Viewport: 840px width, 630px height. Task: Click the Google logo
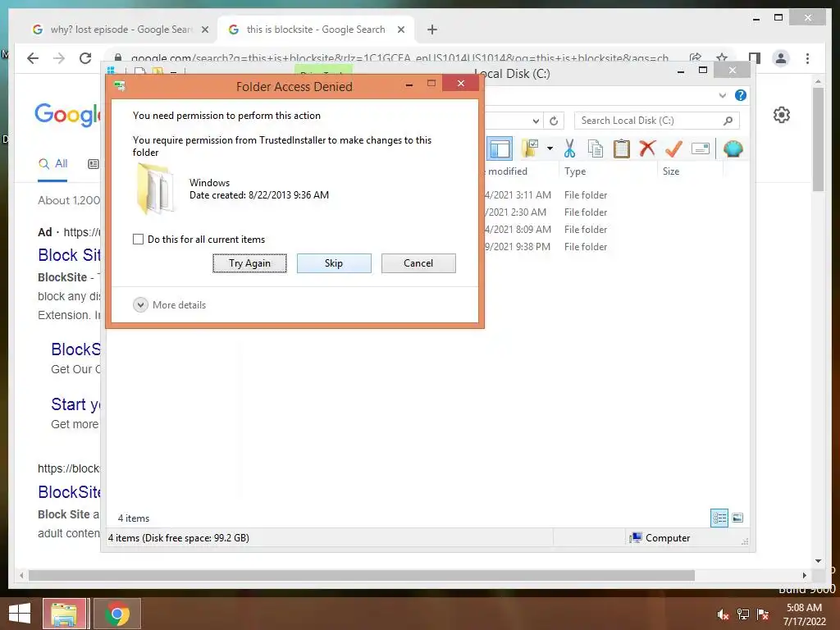click(67, 114)
